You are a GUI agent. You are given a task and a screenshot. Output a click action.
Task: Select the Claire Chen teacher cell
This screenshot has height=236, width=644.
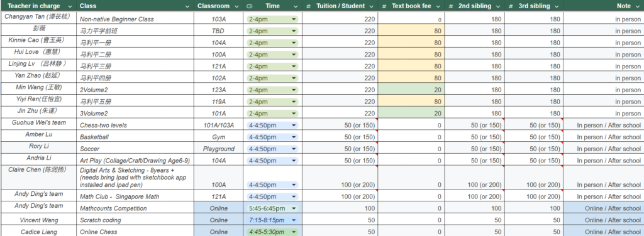pos(38,178)
